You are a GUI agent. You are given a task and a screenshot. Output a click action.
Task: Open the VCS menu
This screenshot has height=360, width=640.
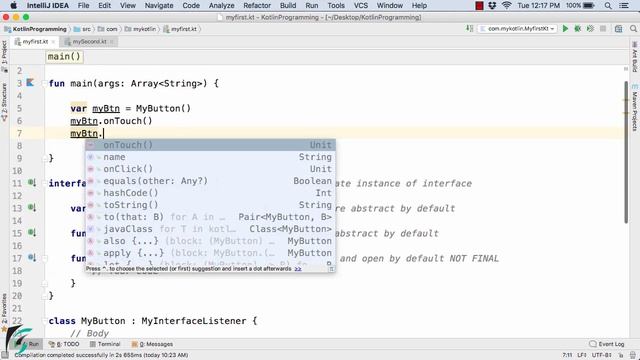click(360, 5)
